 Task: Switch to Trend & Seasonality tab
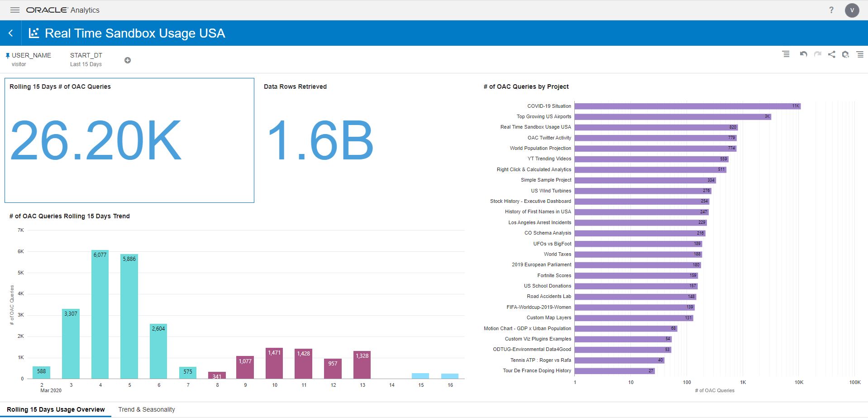pyautogui.click(x=146, y=409)
